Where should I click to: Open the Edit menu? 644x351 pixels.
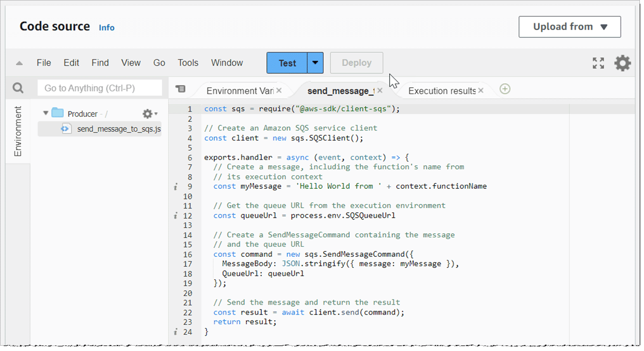coord(71,63)
